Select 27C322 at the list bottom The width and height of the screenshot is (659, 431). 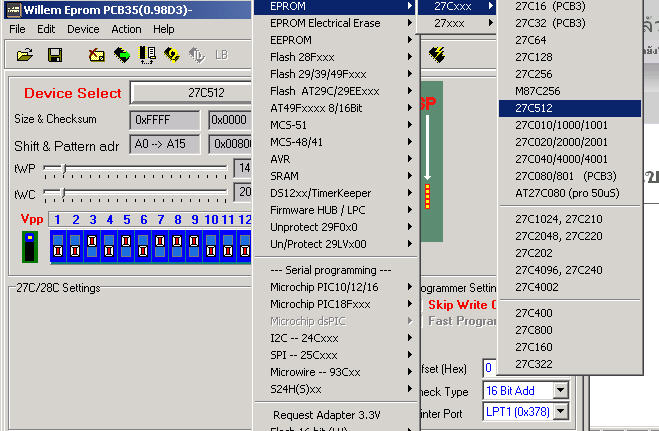point(570,364)
